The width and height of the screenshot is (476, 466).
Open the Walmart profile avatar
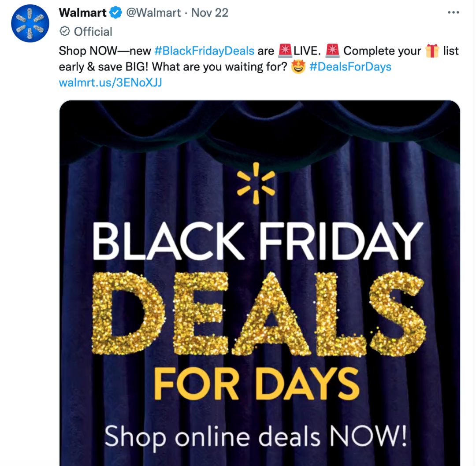click(x=30, y=23)
